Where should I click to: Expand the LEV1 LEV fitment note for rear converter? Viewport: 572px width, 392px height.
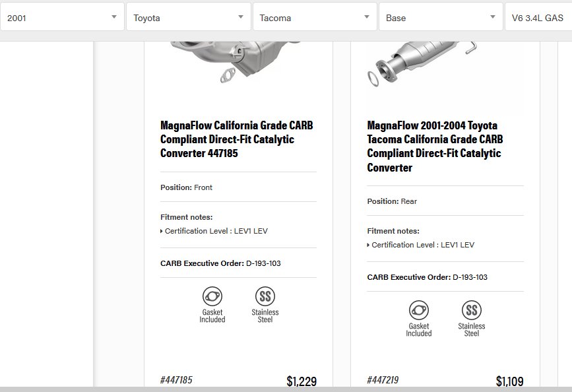421,245
